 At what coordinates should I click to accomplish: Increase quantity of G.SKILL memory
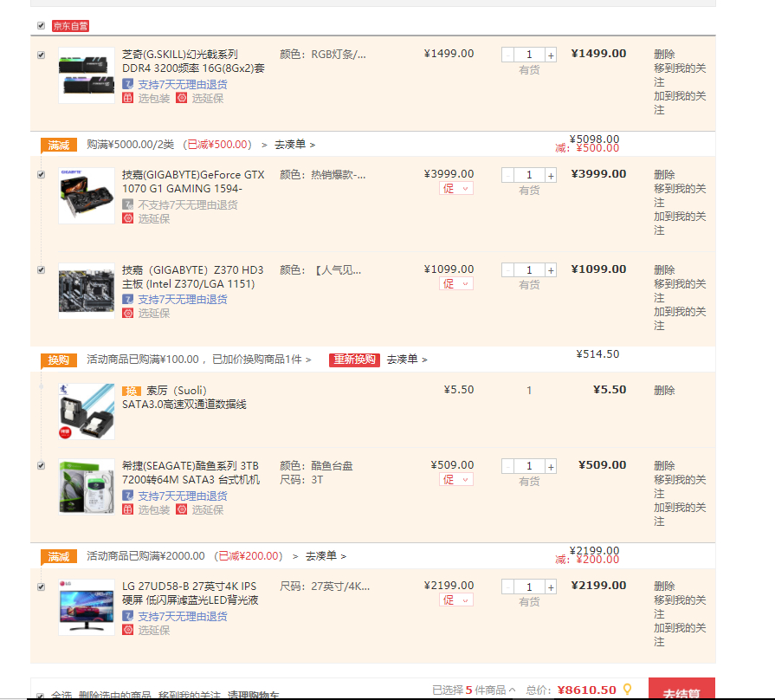click(x=551, y=55)
